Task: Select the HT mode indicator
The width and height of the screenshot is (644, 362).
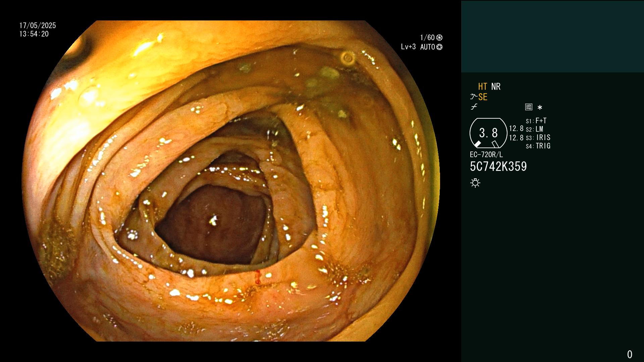Action: tap(483, 86)
